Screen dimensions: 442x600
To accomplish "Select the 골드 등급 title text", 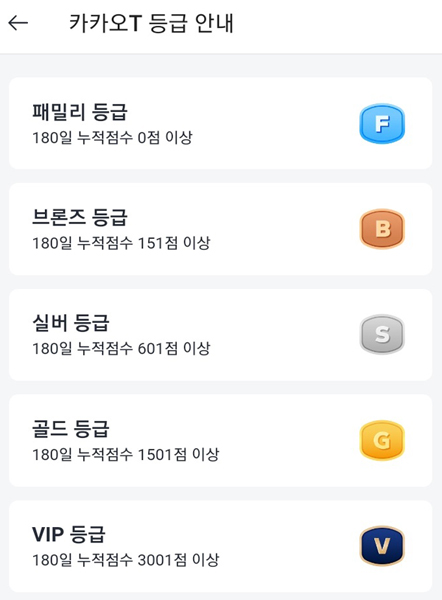I will (71, 429).
